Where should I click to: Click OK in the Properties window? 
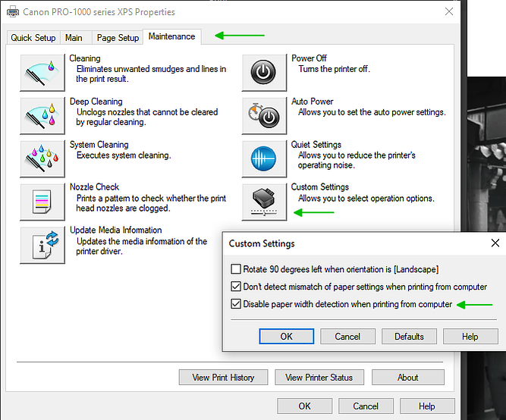(304, 406)
